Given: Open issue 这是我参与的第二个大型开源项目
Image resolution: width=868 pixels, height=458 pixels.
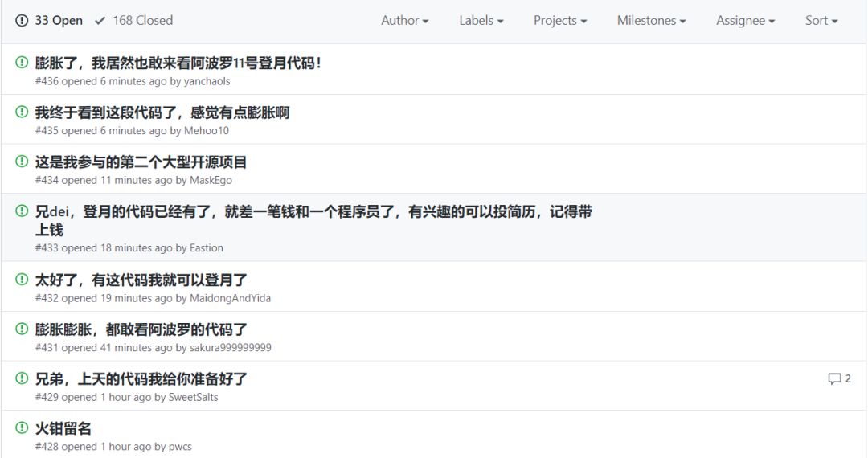Looking at the screenshot, I should click(141, 162).
